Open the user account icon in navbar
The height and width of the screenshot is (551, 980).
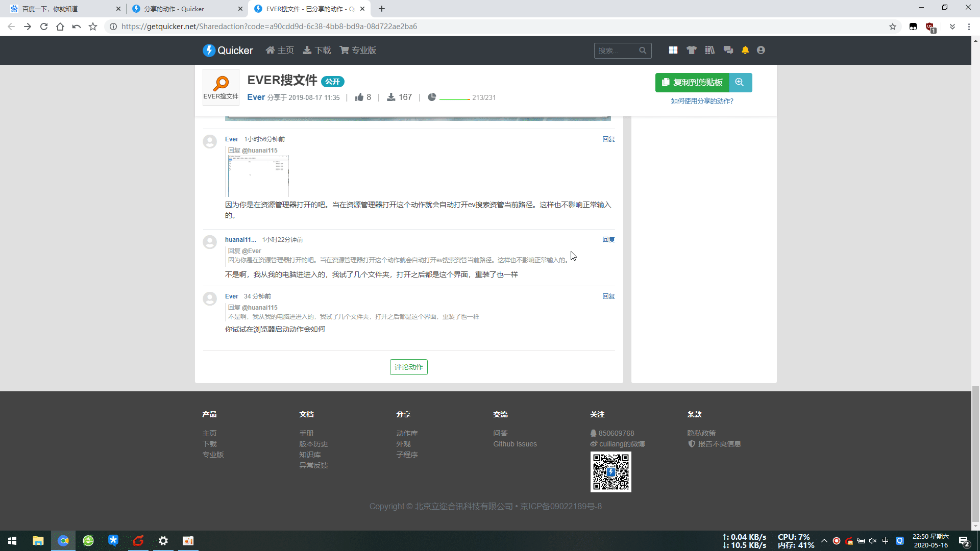click(x=761, y=50)
